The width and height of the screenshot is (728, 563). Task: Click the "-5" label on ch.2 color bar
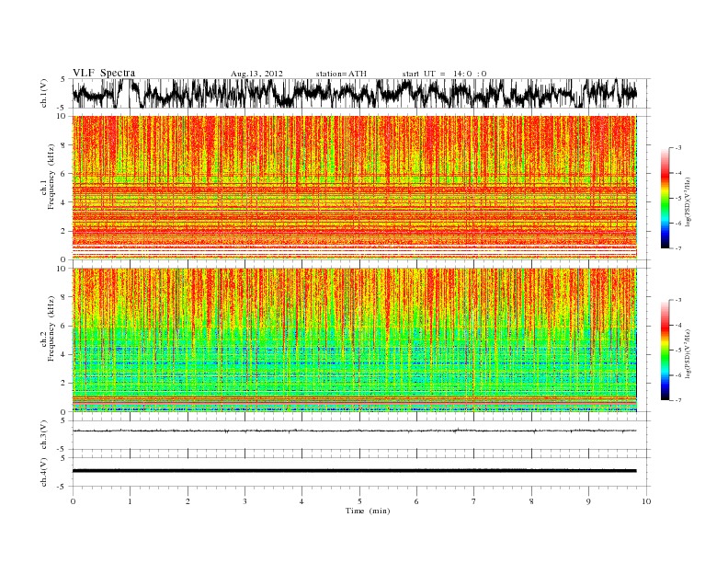click(x=678, y=350)
